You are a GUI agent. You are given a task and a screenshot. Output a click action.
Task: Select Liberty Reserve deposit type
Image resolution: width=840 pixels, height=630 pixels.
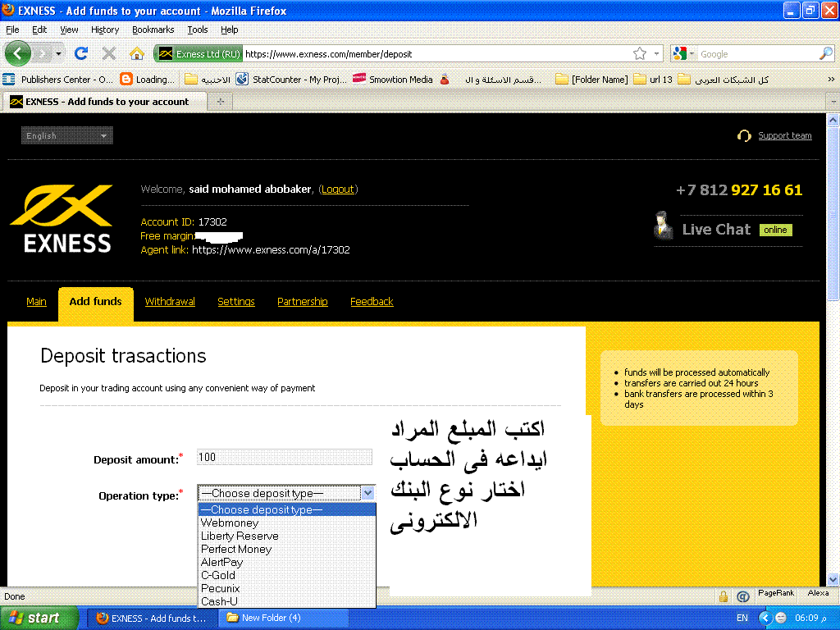287,536
